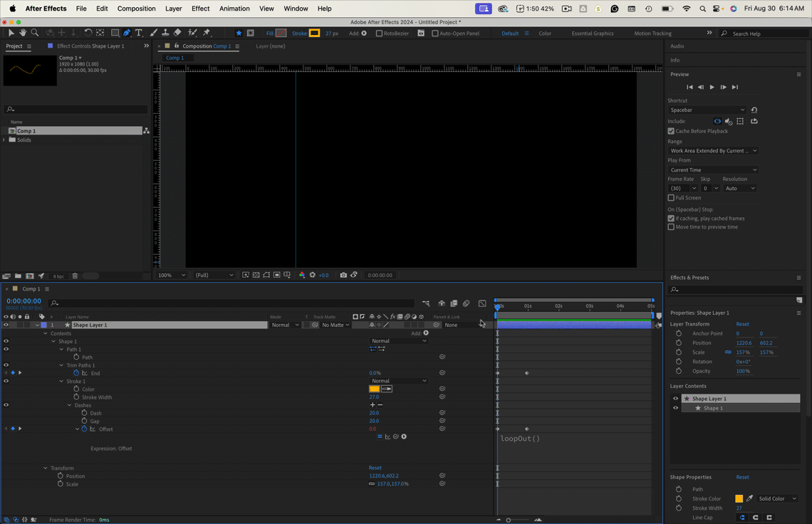Toggle Shape 1 eye in Layer Contents
The width and height of the screenshot is (812, 524).
pyautogui.click(x=675, y=408)
